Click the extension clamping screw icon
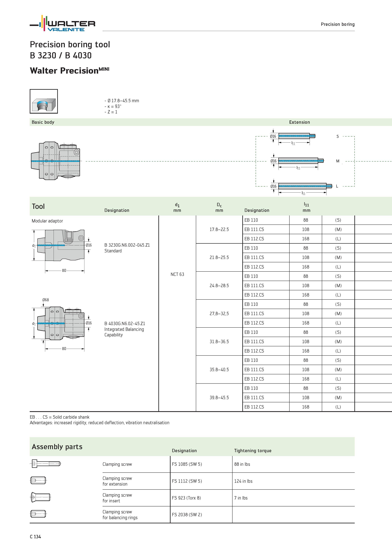Image resolution: width=392 pixels, height=555 pixels. 38,480
